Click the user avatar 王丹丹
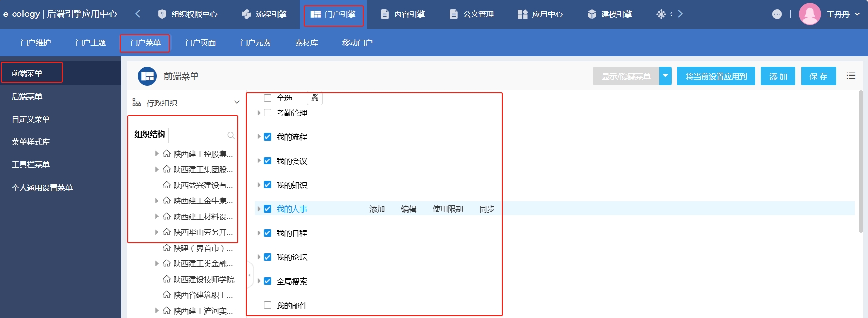Screen dimensions: 868x318 (x=809, y=14)
